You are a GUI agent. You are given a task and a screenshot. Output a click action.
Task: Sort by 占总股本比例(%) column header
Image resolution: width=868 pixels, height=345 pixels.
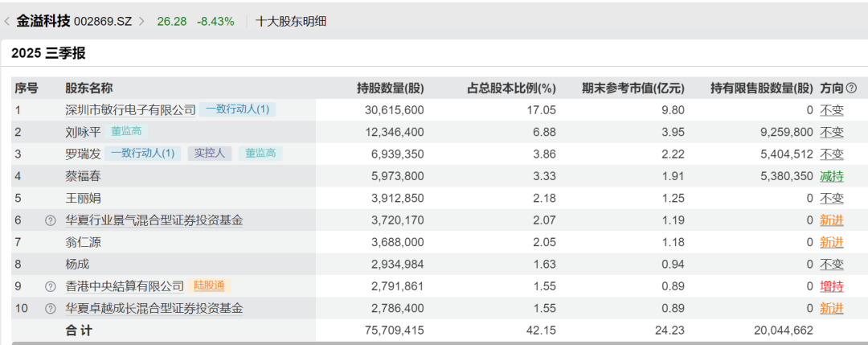click(511, 88)
